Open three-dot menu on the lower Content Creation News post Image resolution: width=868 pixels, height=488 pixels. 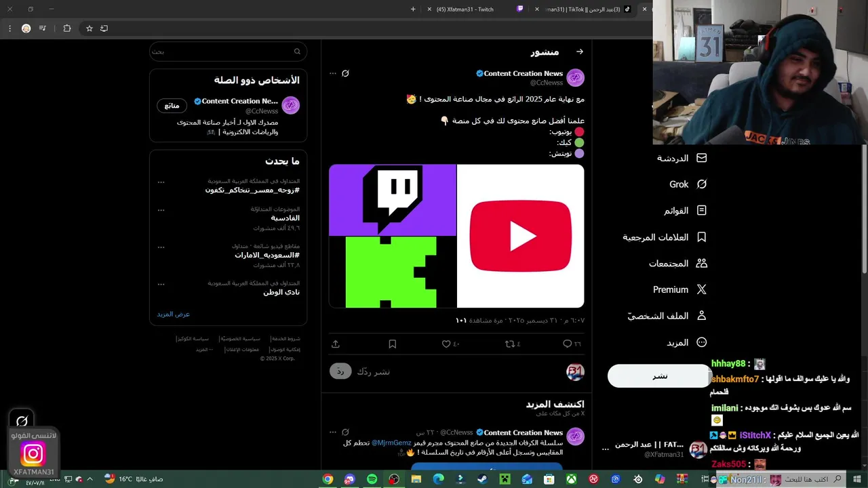pos(332,432)
